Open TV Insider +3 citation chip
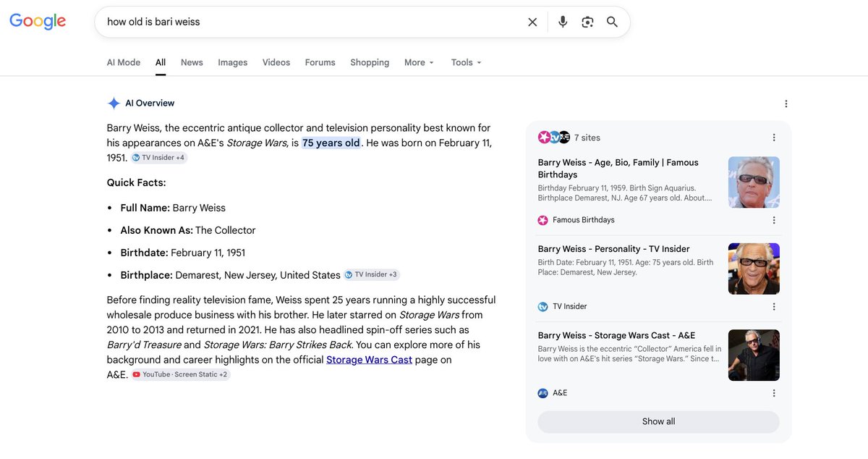The width and height of the screenshot is (868, 459). 372,275
